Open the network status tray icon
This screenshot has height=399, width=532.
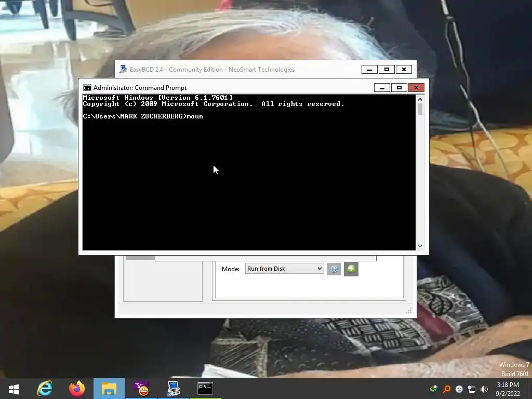(x=472, y=389)
